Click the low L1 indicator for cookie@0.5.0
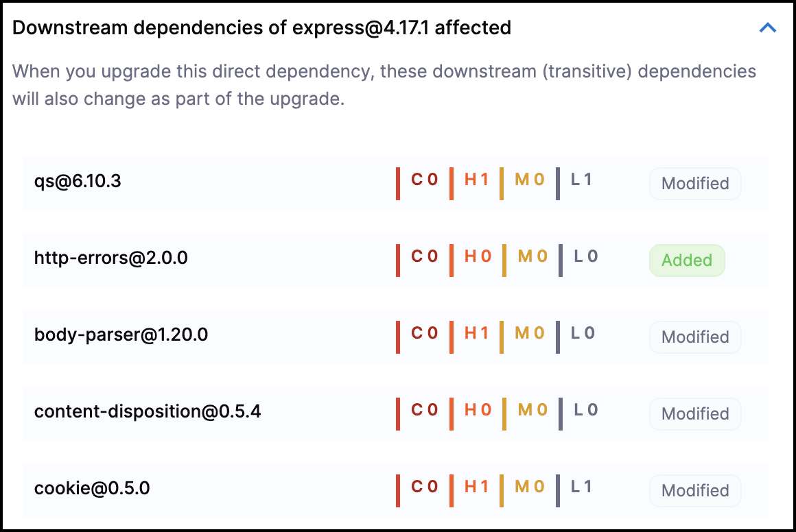The width and height of the screenshot is (796, 532). pos(581,487)
